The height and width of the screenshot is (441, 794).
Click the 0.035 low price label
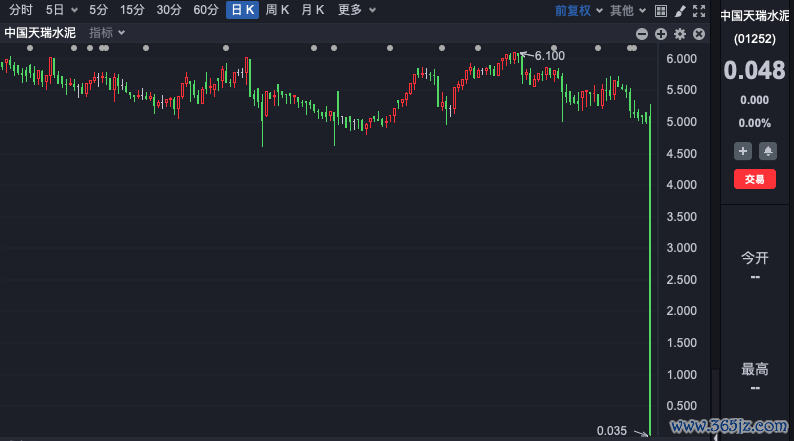pos(612,431)
